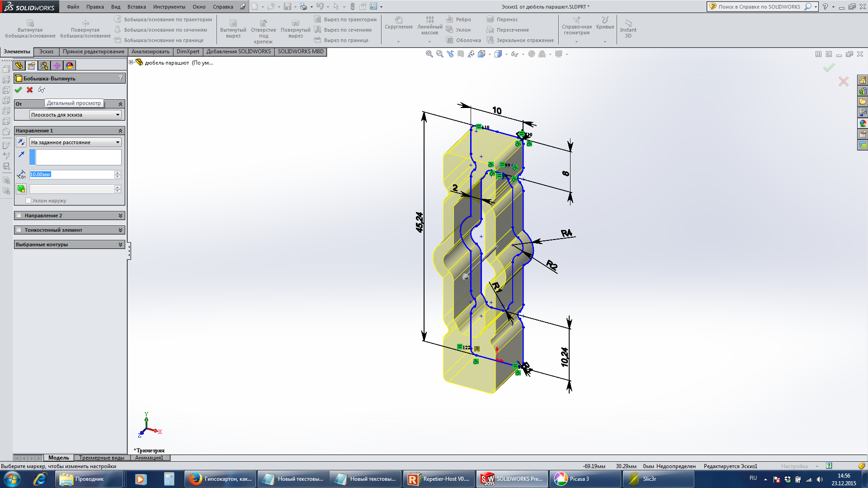Open the DisplayManager color sphere tab
868x488 pixels.
(70, 66)
